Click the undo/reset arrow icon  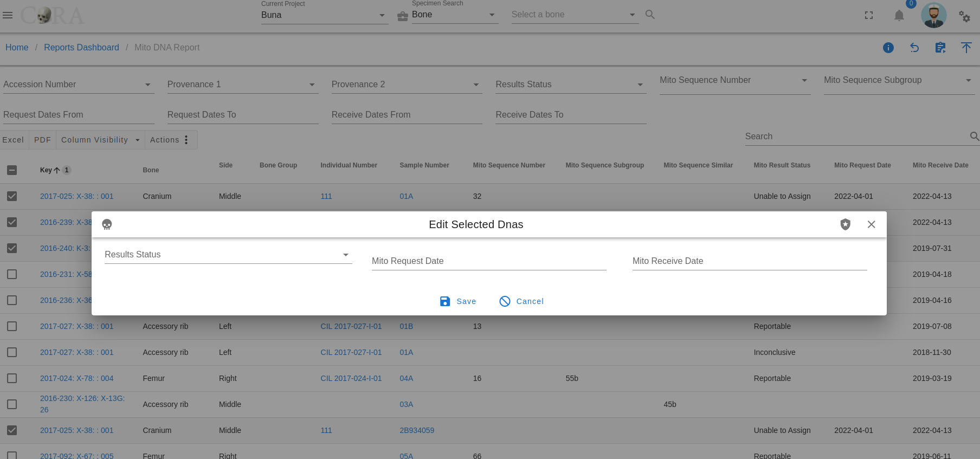point(914,48)
